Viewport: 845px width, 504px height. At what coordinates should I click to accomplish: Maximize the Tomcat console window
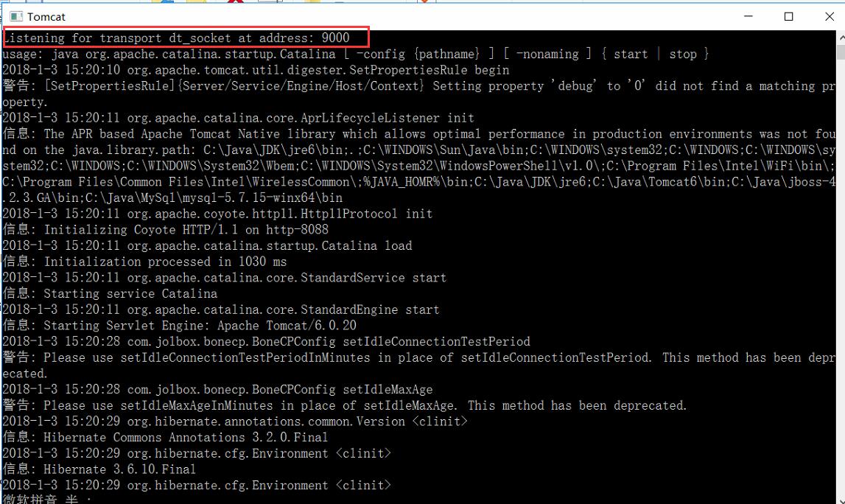tap(788, 16)
